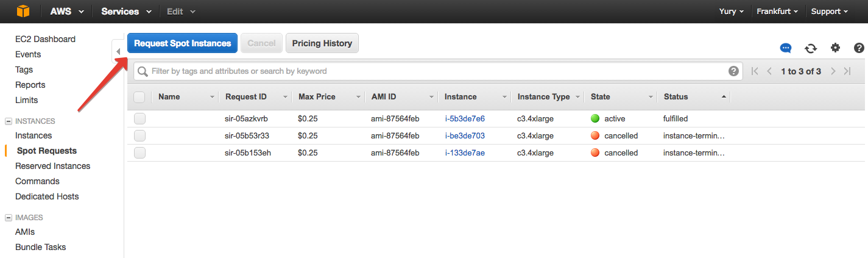
Task: Open the feedback chat bubble icon
Action: click(786, 48)
